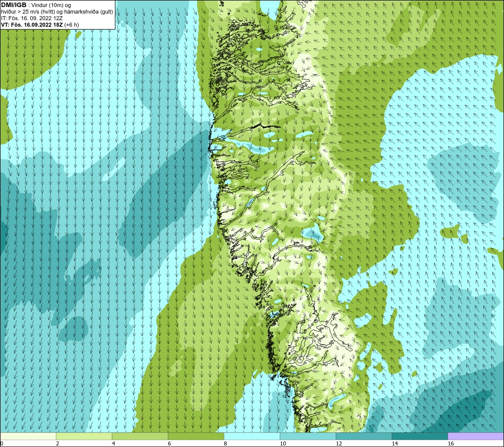Image resolution: width=504 pixels, height=447 pixels.
Task: Click the above 16 m/s purple legend swatch
Action: 476,436
